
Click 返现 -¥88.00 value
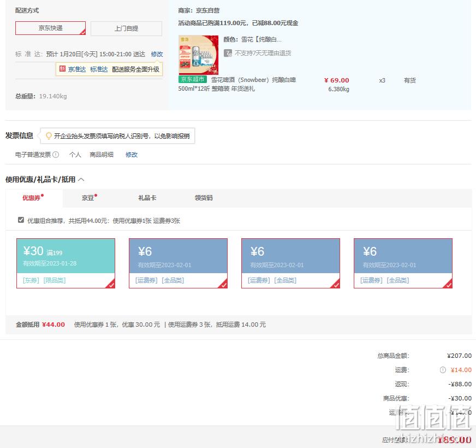460,384
